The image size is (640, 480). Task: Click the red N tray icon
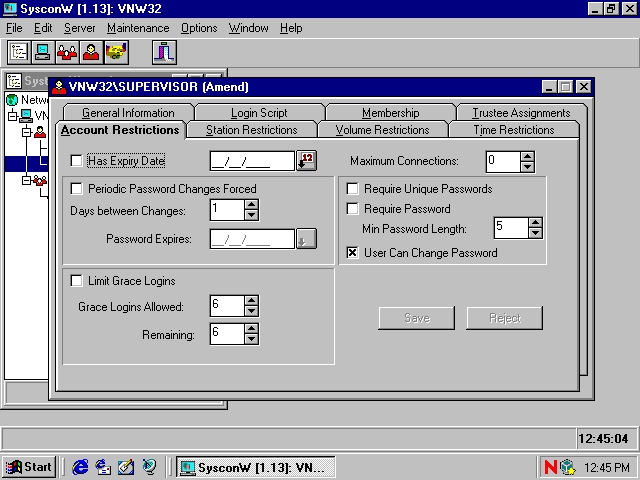pos(551,467)
